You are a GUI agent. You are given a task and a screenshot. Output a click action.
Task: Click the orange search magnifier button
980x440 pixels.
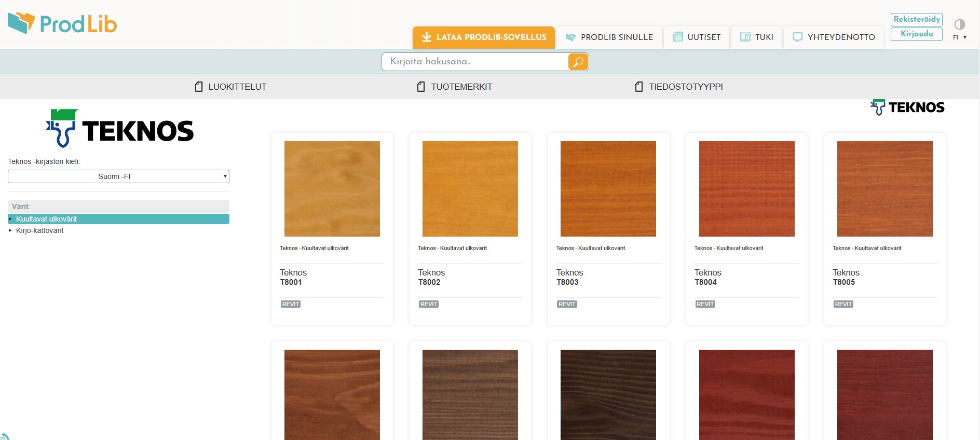point(578,62)
